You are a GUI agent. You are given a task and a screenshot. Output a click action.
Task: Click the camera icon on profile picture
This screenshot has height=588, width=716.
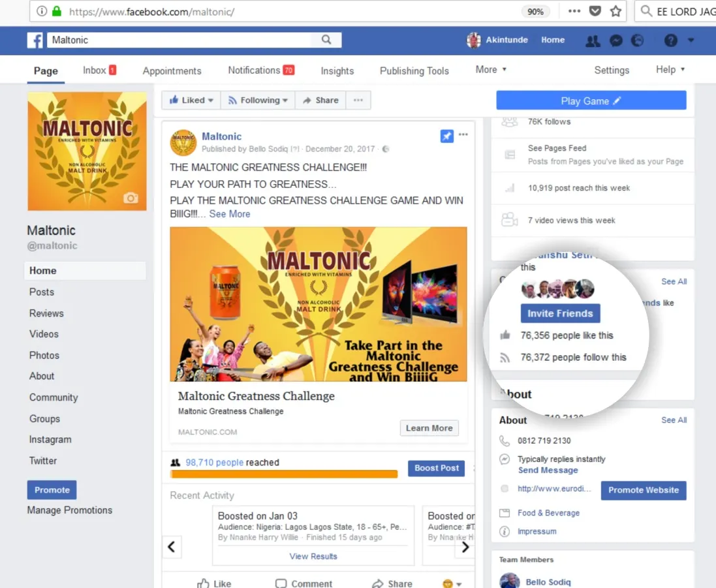coord(131,198)
